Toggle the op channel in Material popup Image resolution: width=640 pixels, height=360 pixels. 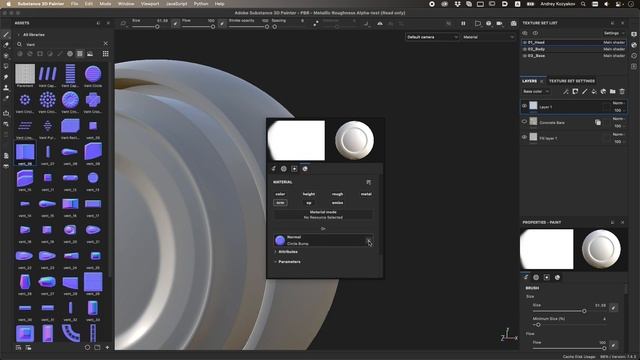pos(309,202)
